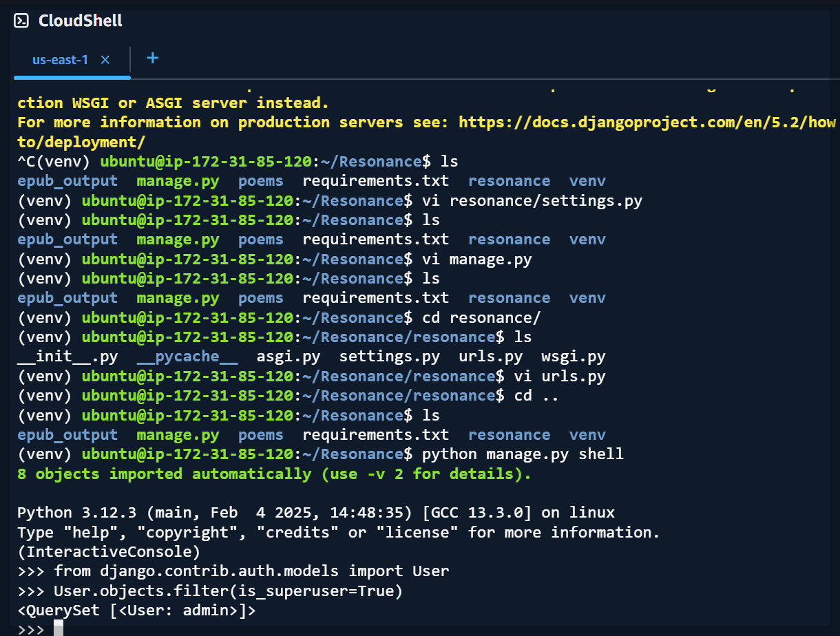The image size is (840, 636).
Task: Close the us-east-1 tab with its X
Action: point(105,60)
